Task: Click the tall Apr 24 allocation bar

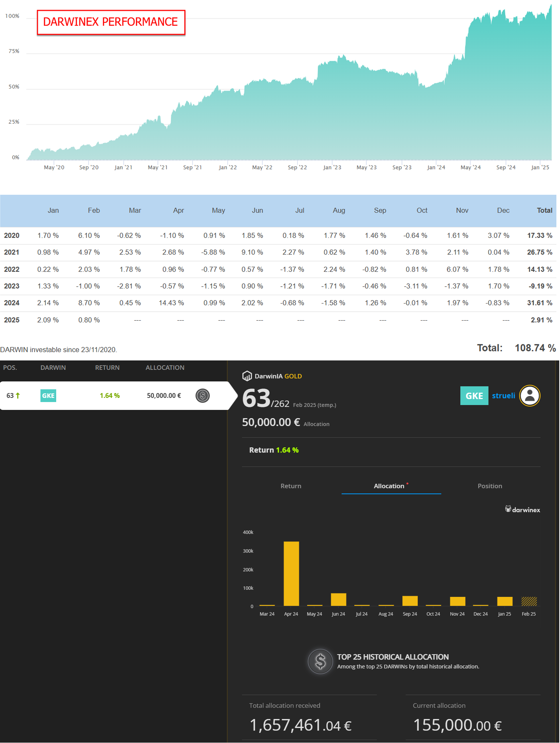Action: [291, 574]
